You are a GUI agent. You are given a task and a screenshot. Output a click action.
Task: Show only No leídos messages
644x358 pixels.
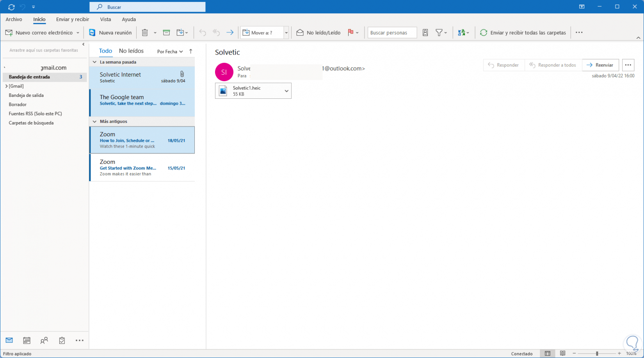131,51
